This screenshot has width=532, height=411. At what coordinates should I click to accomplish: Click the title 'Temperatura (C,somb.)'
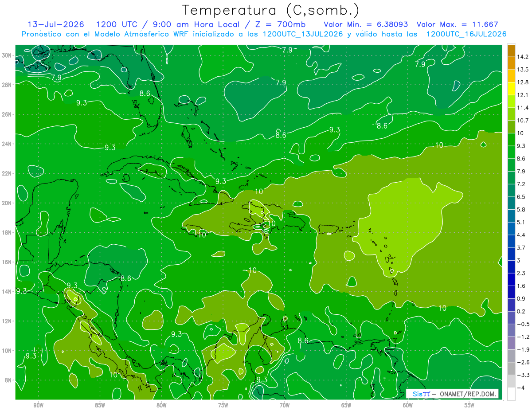click(x=271, y=11)
